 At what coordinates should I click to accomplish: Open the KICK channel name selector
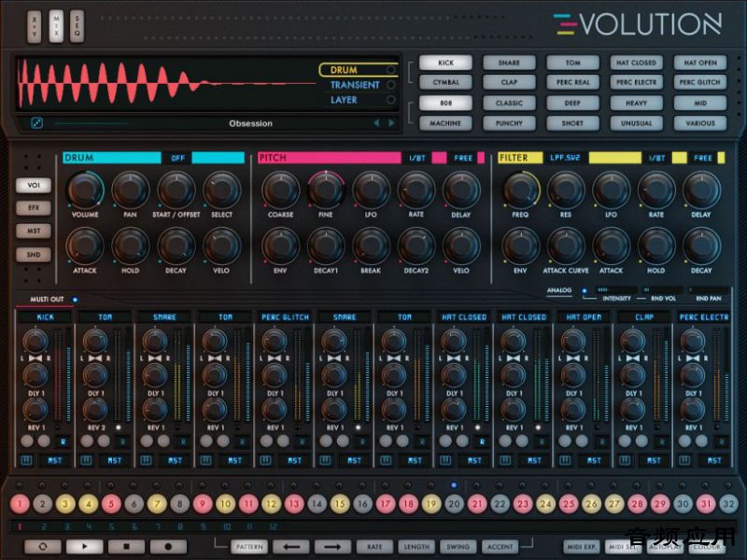coord(45,317)
